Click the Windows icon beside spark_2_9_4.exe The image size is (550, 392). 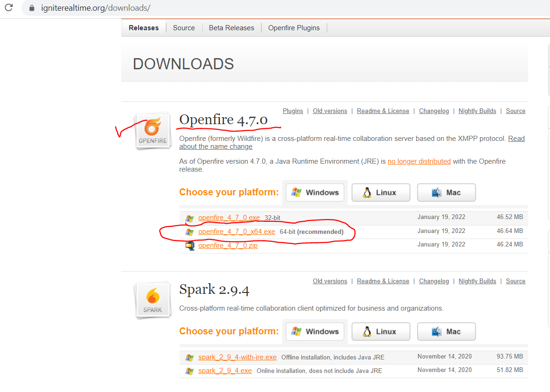tap(190, 371)
